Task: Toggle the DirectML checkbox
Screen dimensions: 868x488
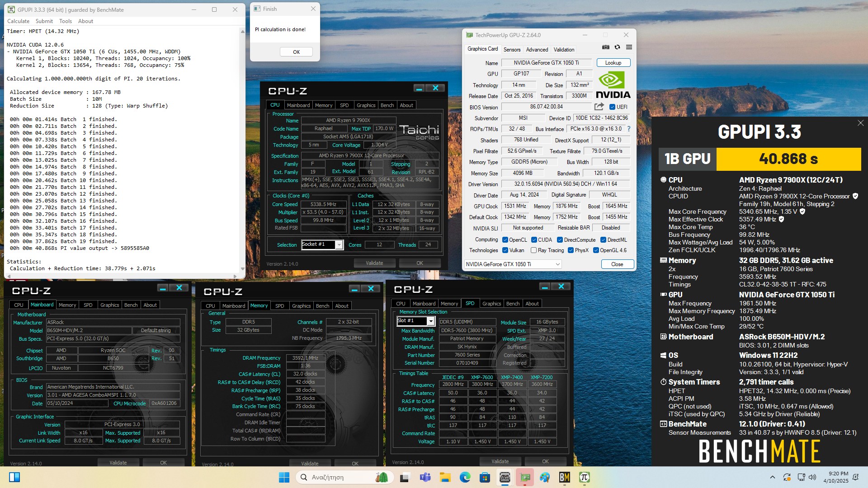Action: coord(603,240)
